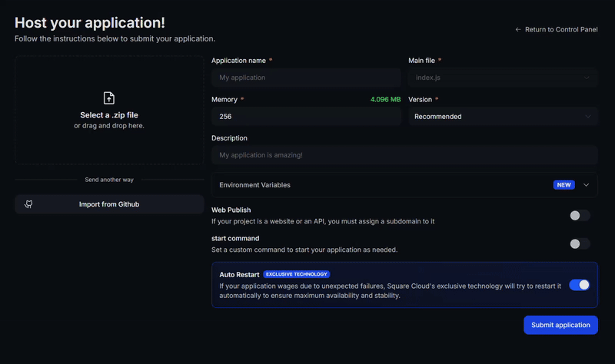The width and height of the screenshot is (615, 364).
Task: Click the Github icon in the import button
Action: [x=28, y=204]
